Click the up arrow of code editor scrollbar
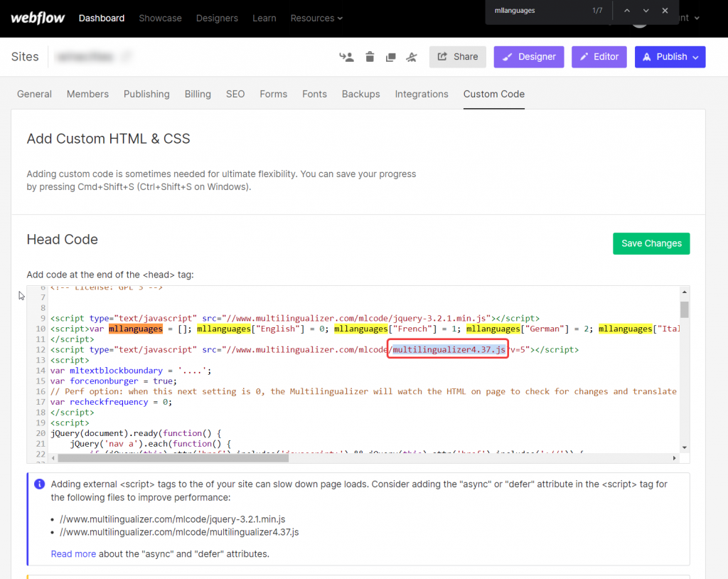The width and height of the screenshot is (728, 579). [x=685, y=292]
